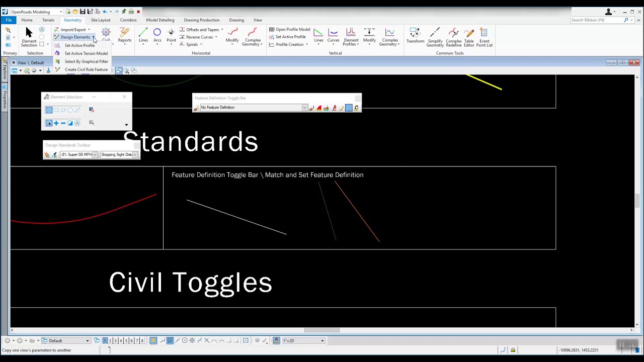Click the signed-in user icon
The height and width of the screenshot is (362, 644).
click(608, 12)
